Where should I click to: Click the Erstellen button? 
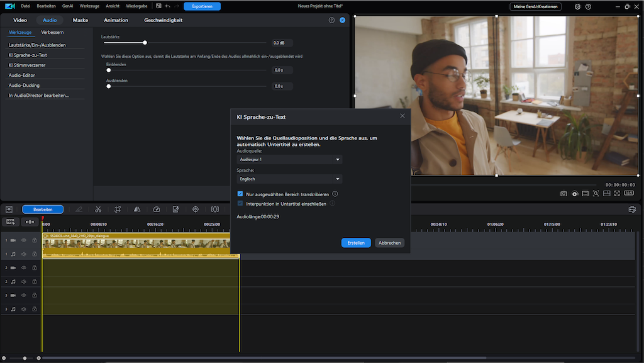[355, 243]
